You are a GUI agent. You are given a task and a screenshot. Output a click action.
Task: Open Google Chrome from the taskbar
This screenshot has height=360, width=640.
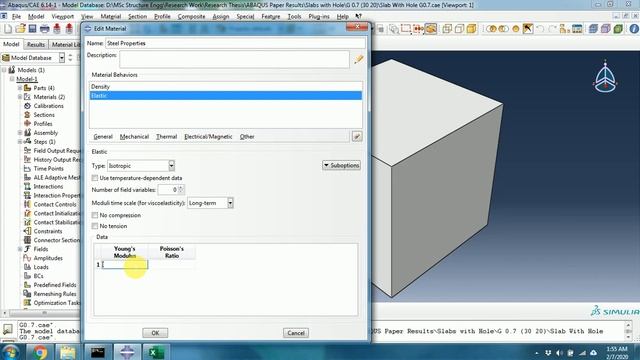(40, 352)
